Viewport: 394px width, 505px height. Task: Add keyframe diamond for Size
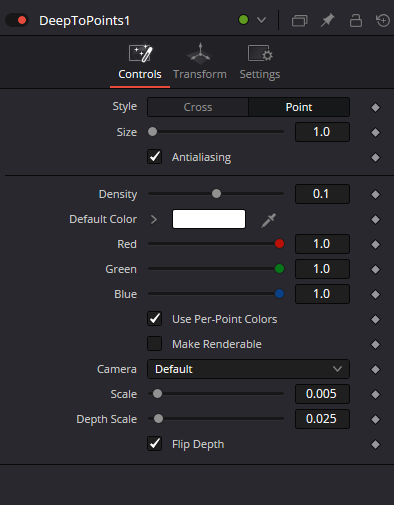[x=375, y=133]
